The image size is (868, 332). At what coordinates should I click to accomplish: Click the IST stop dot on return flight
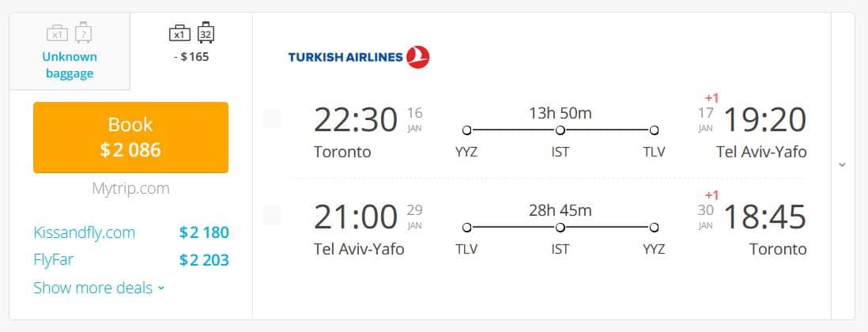click(560, 228)
